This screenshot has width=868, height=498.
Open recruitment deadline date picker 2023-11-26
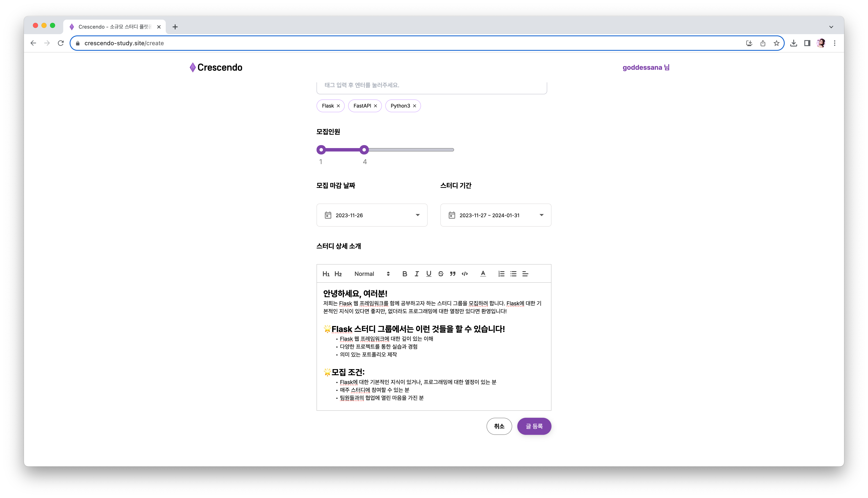click(x=372, y=215)
